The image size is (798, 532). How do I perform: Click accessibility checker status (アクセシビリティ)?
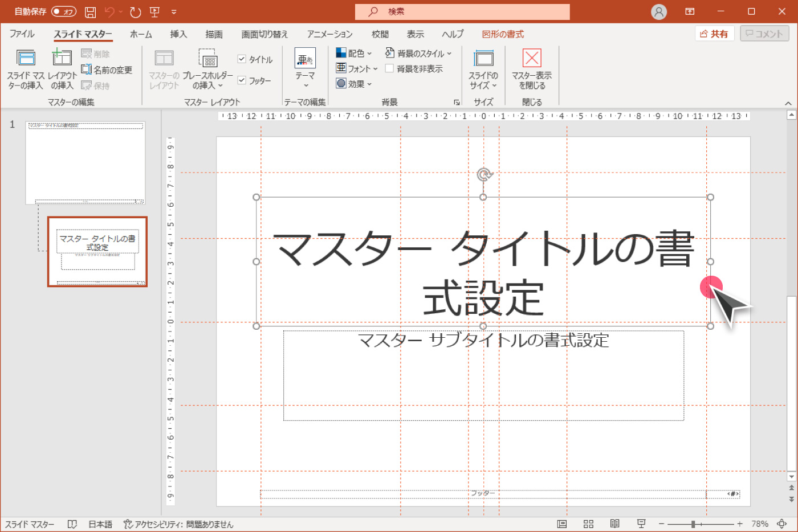(x=178, y=524)
